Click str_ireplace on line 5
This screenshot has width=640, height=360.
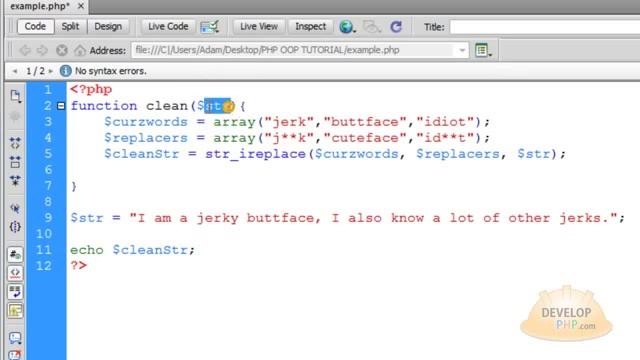pos(256,154)
